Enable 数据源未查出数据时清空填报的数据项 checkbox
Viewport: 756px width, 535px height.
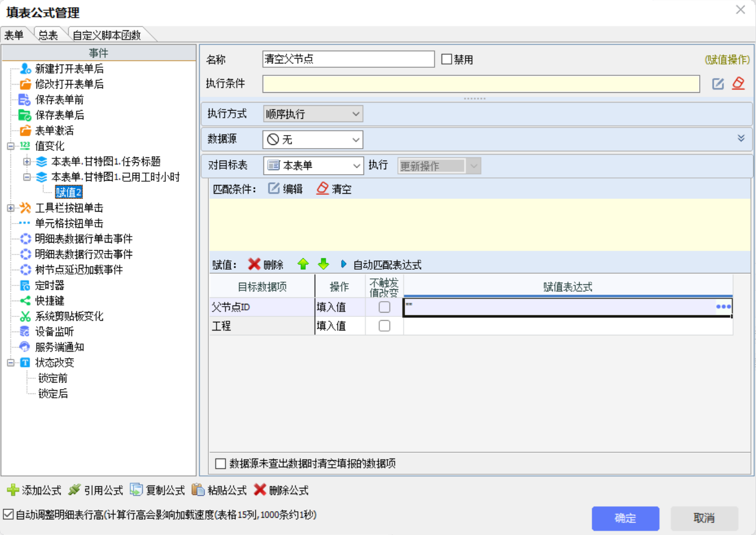[x=221, y=463]
